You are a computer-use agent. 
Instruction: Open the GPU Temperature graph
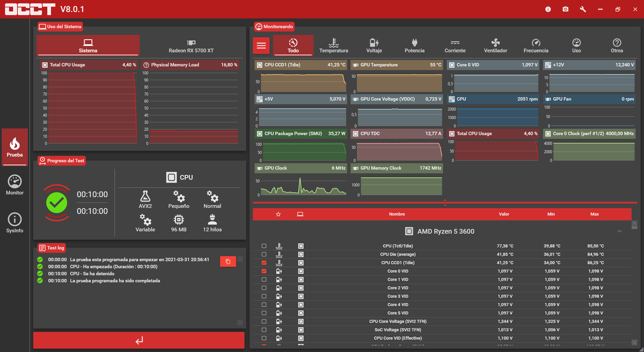pyautogui.click(x=396, y=76)
